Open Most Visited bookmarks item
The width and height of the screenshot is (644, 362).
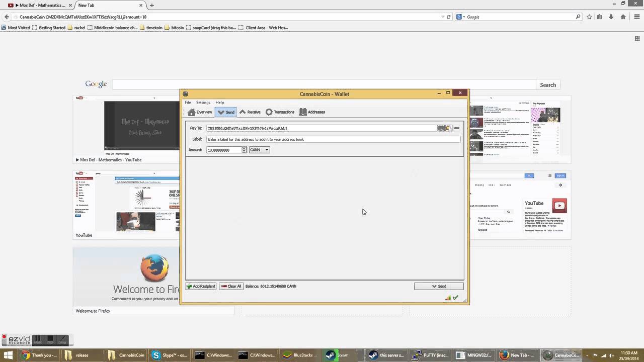coord(16,28)
